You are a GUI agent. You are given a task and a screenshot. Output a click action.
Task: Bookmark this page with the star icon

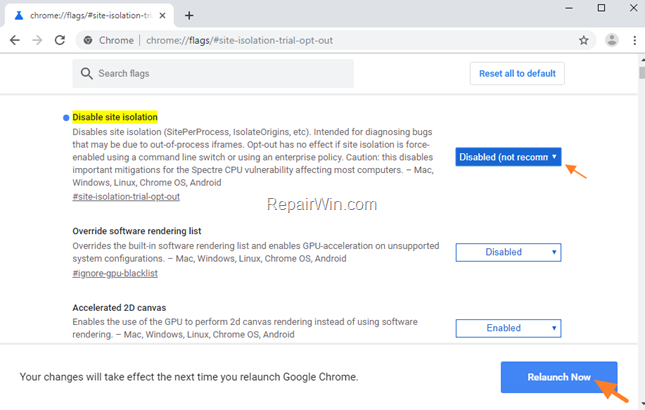(583, 40)
